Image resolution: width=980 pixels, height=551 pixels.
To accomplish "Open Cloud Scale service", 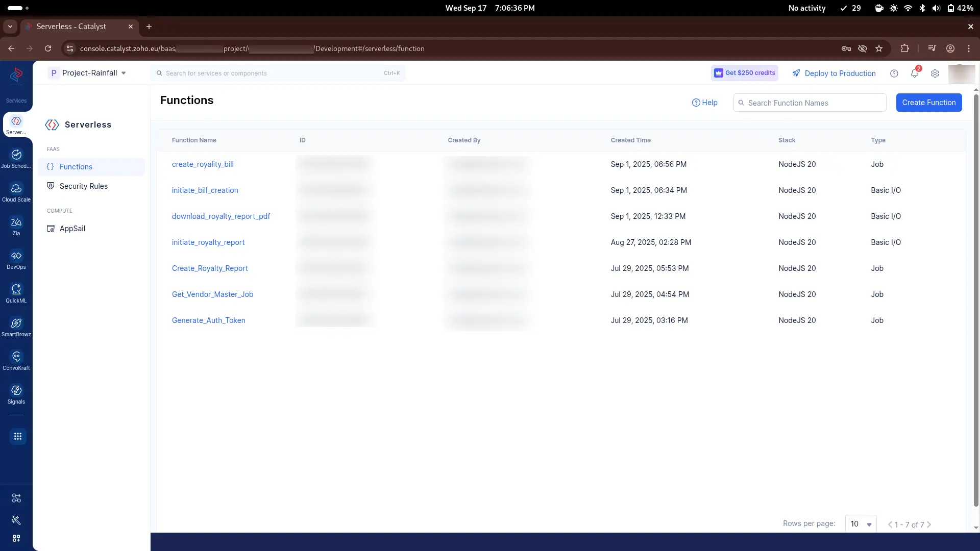I will tap(16, 191).
